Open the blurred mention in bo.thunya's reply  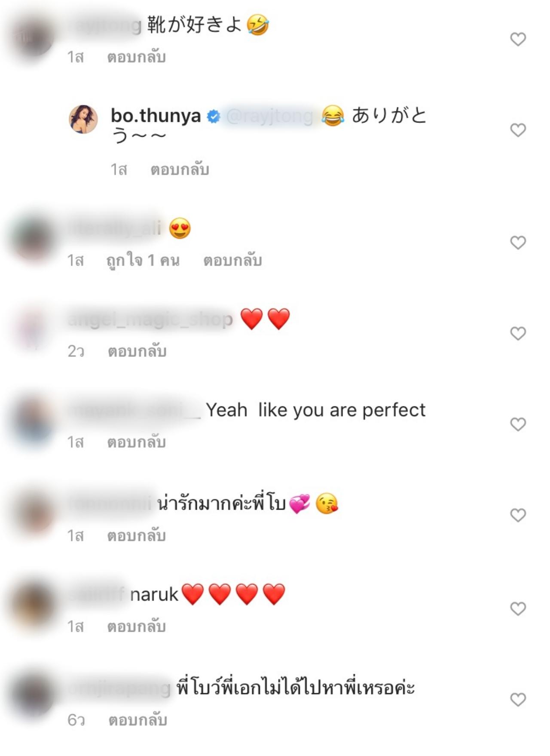pyautogui.click(x=269, y=117)
